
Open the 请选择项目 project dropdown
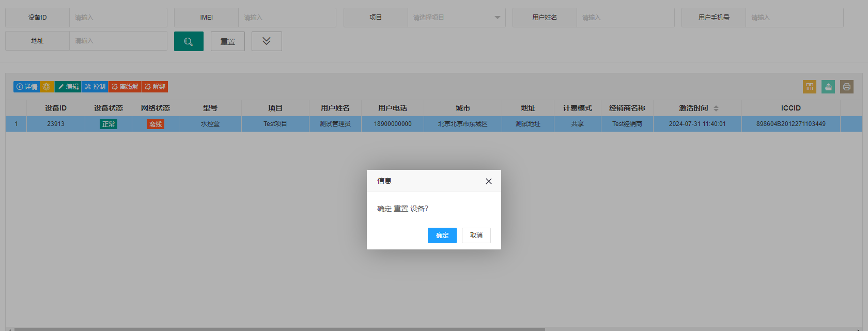(x=457, y=18)
